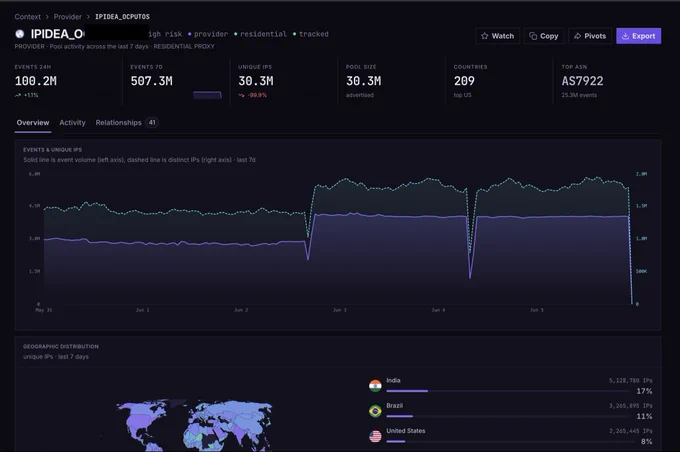The width and height of the screenshot is (680, 452).
Task: Click the Unique IPs value 30.3M
Action: pos(255,81)
